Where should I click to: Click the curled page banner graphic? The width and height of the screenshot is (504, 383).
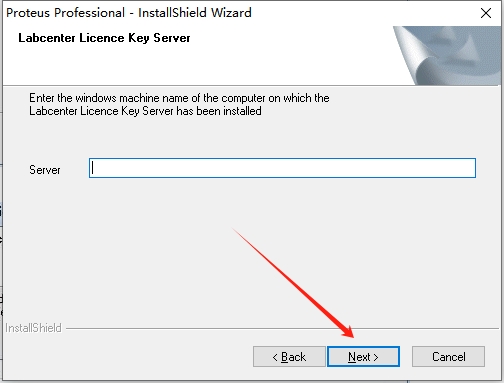(x=448, y=55)
